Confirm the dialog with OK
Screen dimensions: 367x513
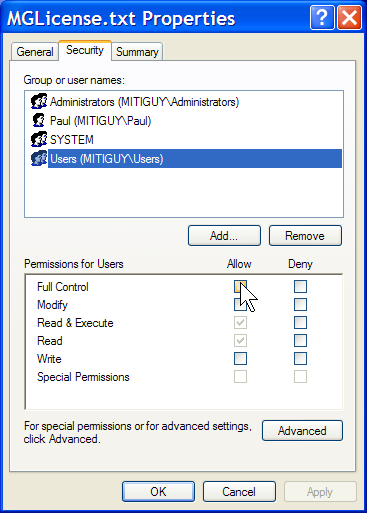pyautogui.click(x=158, y=492)
